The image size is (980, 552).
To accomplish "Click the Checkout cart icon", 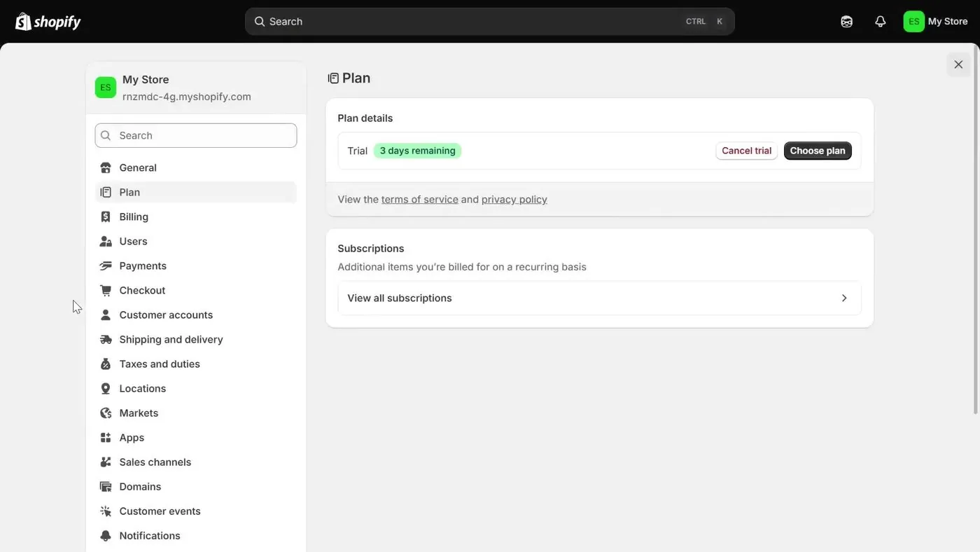I will click(106, 291).
